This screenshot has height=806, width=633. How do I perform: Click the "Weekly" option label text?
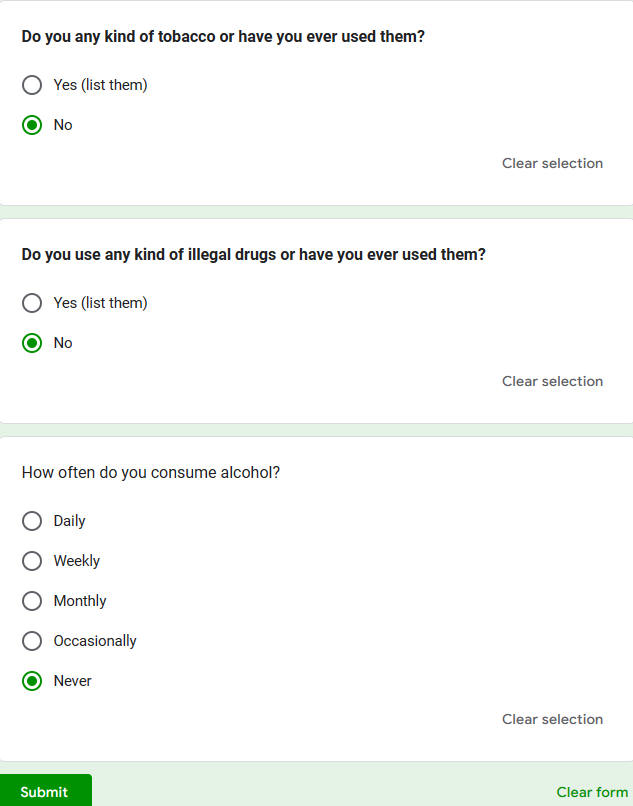point(77,561)
